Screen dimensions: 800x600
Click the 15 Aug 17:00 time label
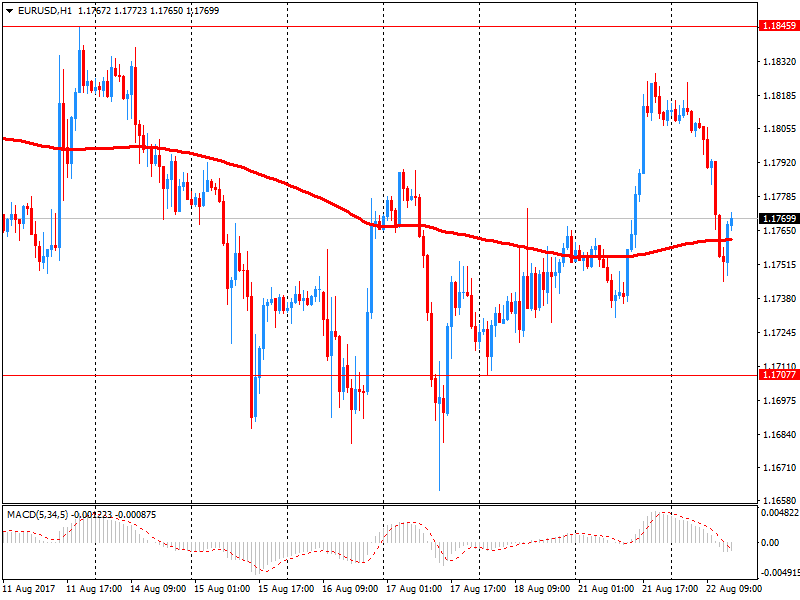point(286,589)
